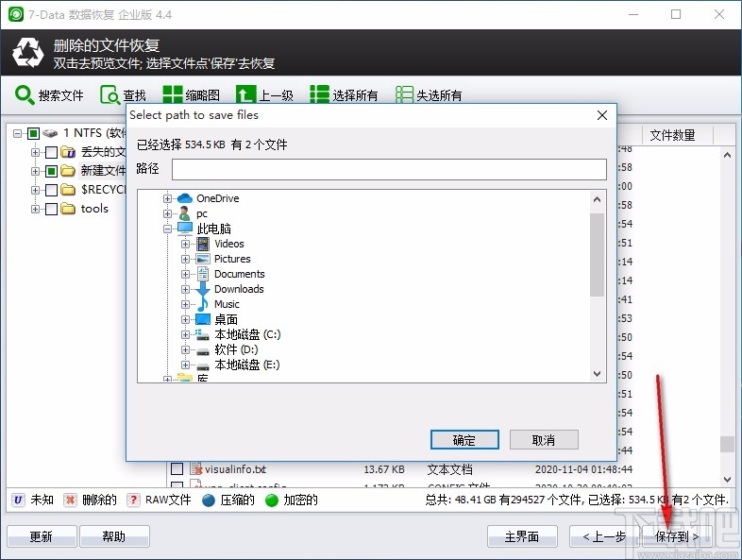Click the Music note icon

point(203,304)
